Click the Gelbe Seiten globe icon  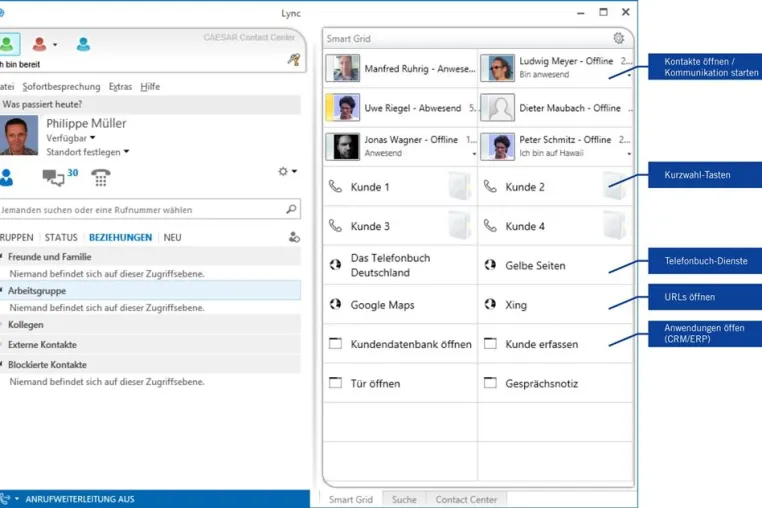(x=490, y=265)
